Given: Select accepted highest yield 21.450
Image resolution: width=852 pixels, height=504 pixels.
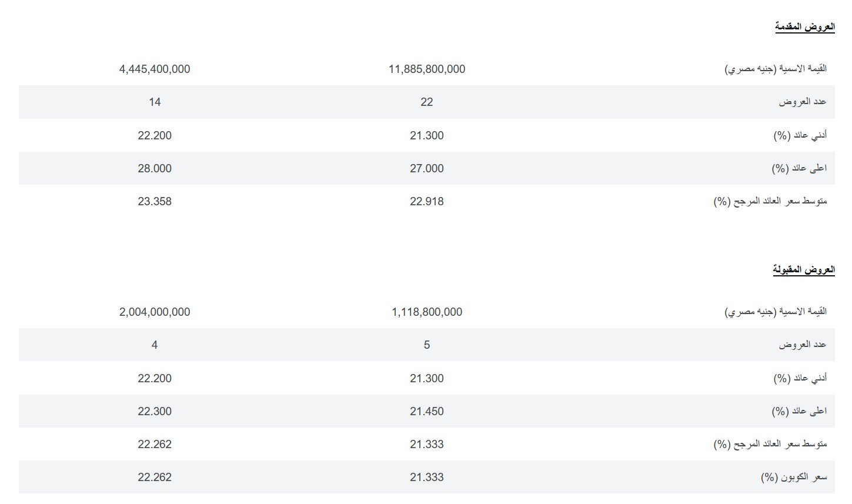Looking at the screenshot, I should point(426,411).
